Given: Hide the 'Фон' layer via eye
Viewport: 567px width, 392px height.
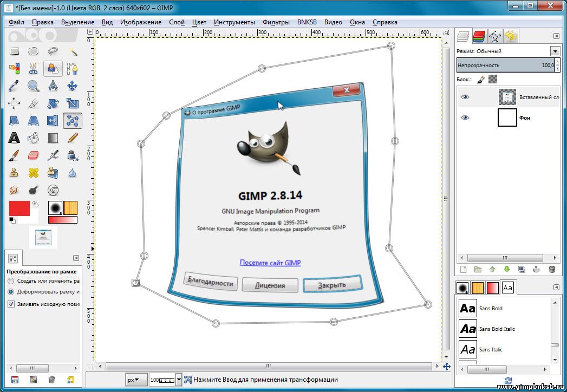Looking at the screenshot, I should [465, 117].
